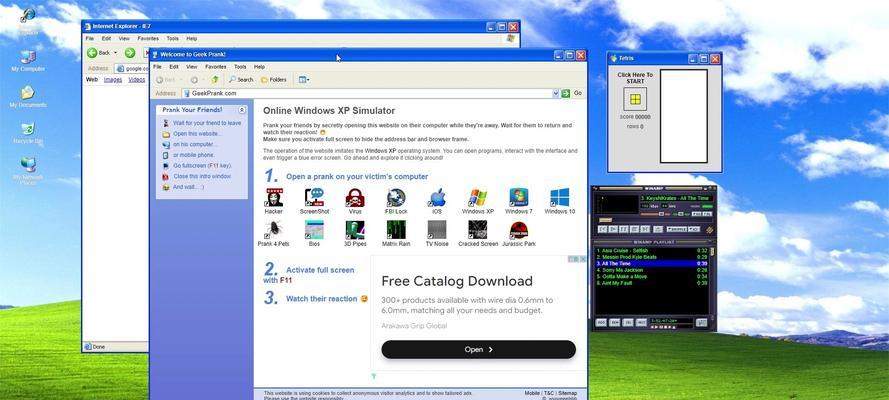Click the Winamp lightning bolt logo
Screen dimensions: 889x400
point(709,231)
